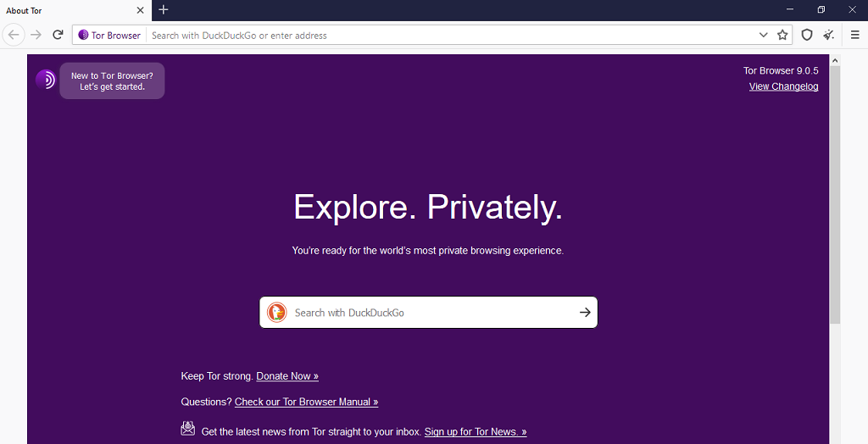Click the DuckDuckGo logo in search box

click(277, 312)
